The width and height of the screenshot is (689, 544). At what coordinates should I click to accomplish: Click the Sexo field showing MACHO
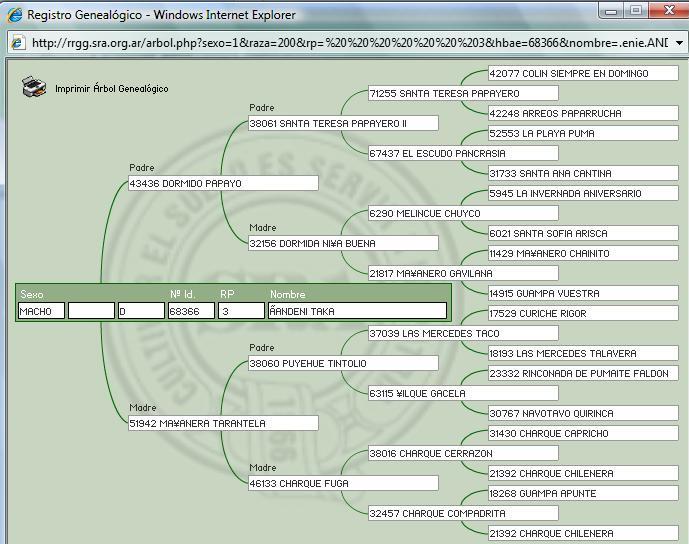pos(41,311)
